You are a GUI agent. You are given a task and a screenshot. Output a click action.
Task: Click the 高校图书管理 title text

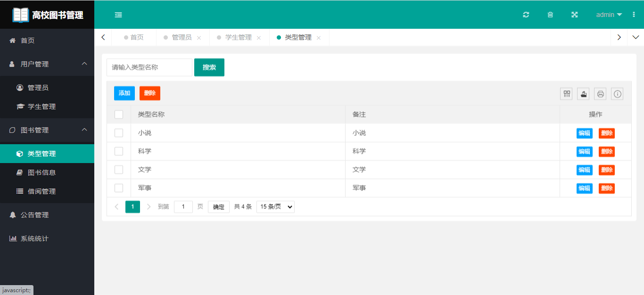coord(58,15)
